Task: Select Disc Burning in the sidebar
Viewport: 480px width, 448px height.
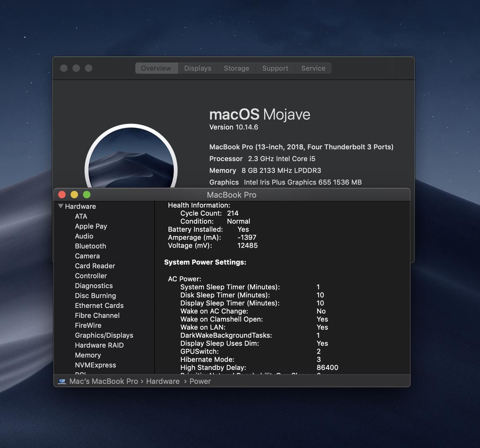Action: [95, 296]
